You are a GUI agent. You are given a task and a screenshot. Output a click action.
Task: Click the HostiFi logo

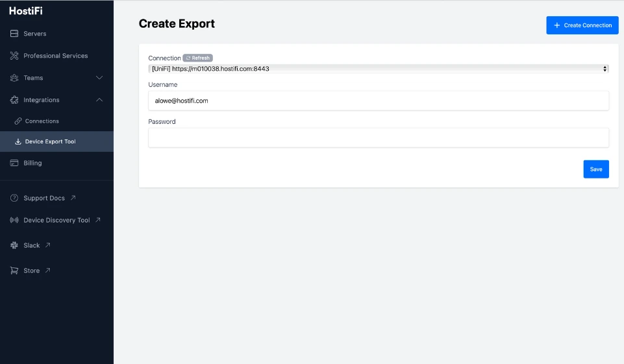tap(26, 11)
